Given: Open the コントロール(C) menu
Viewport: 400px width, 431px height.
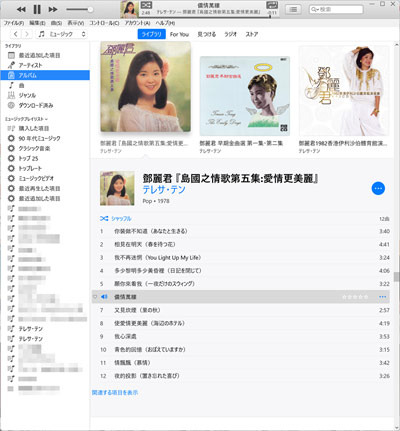Looking at the screenshot, I should 104,23.
